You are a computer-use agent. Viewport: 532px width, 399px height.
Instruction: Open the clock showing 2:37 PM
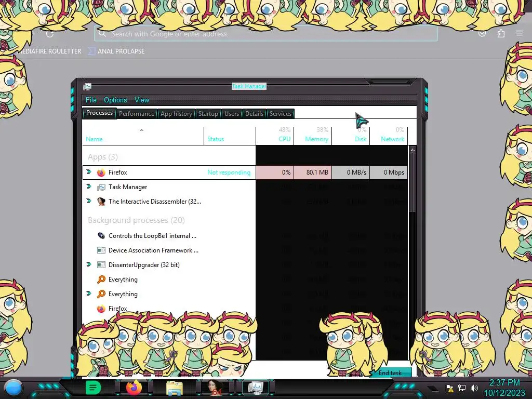click(504, 388)
